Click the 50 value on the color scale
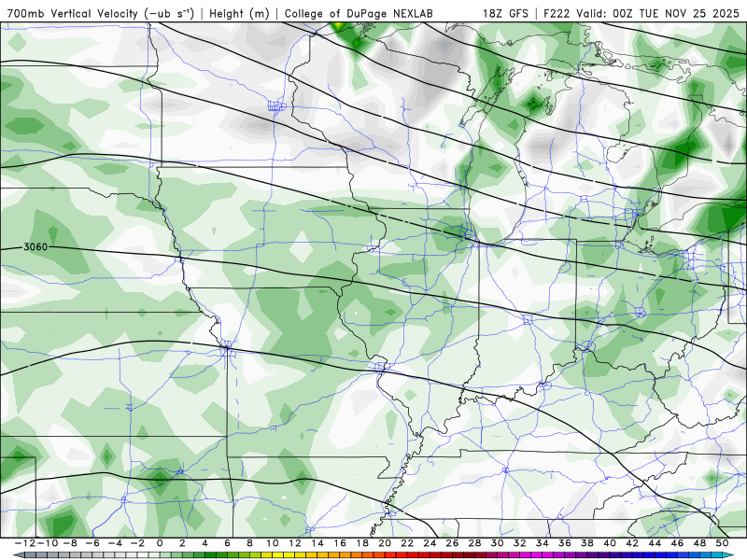This screenshot has height=560, width=747. pyautogui.click(x=722, y=543)
